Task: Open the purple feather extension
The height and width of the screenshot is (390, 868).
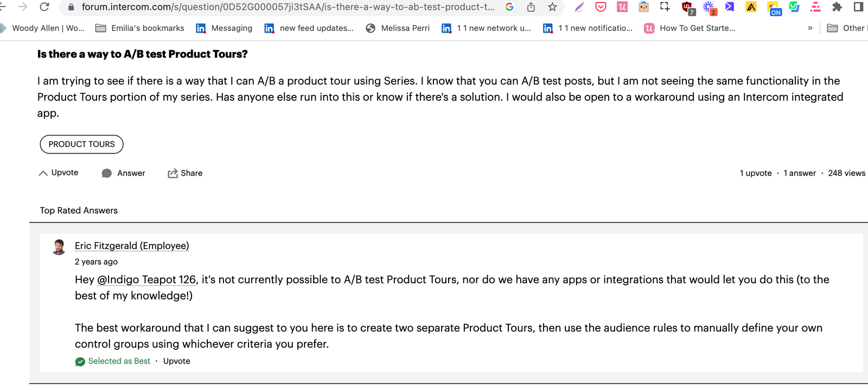Action: (x=579, y=7)
